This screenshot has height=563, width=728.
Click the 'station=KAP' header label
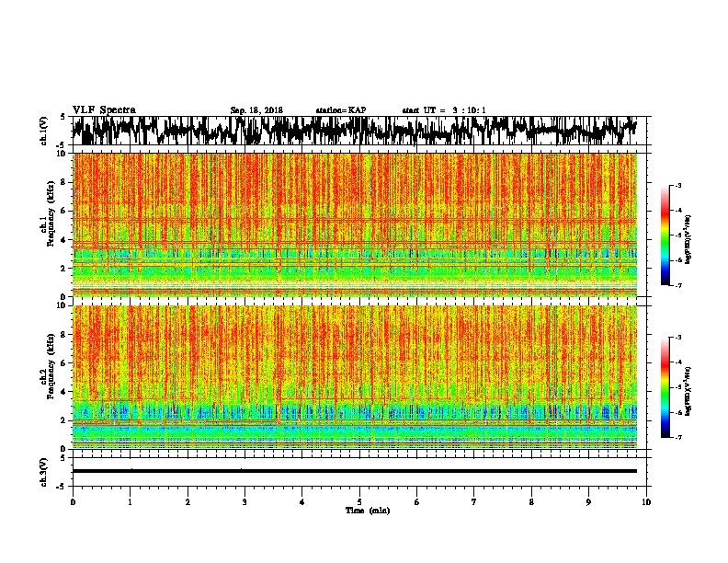(341, 110)
